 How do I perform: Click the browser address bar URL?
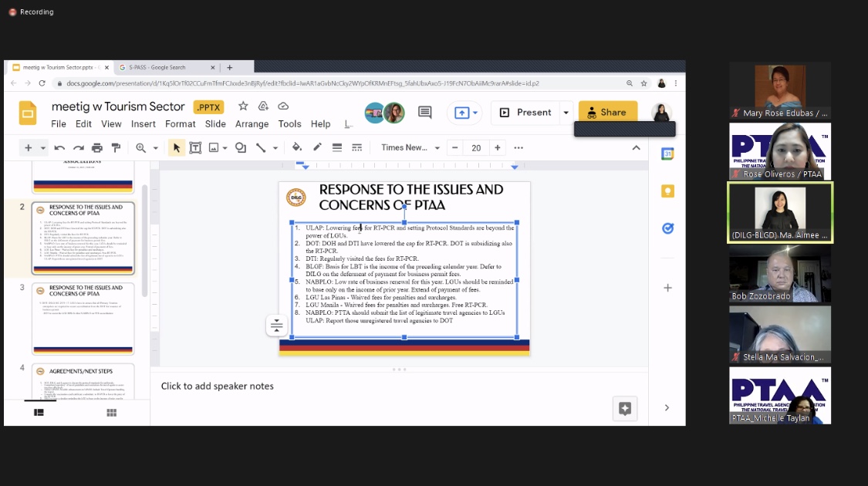[302, 83]
